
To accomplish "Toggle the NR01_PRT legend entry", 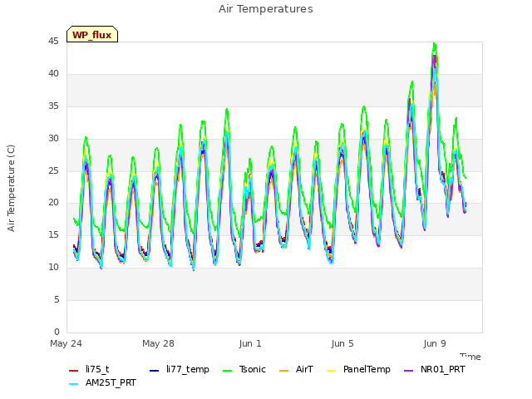I will click(434, 369).
